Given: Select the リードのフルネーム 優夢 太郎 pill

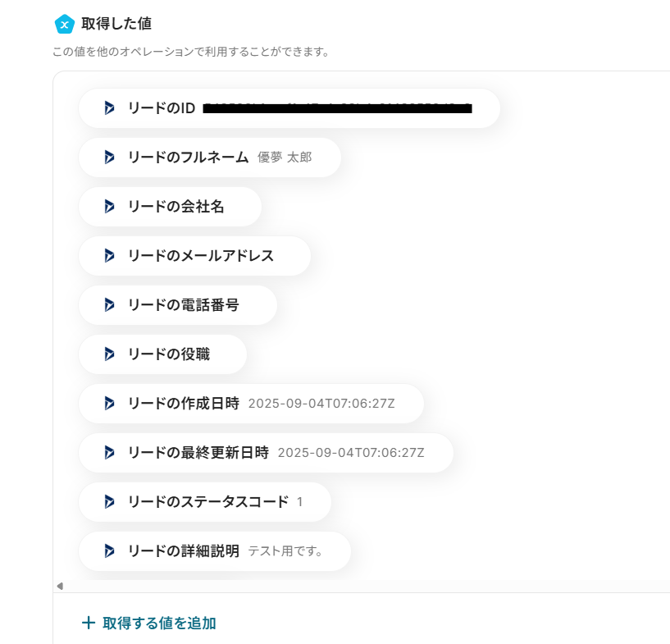Looking at the screenshot, I should point(210,158).
